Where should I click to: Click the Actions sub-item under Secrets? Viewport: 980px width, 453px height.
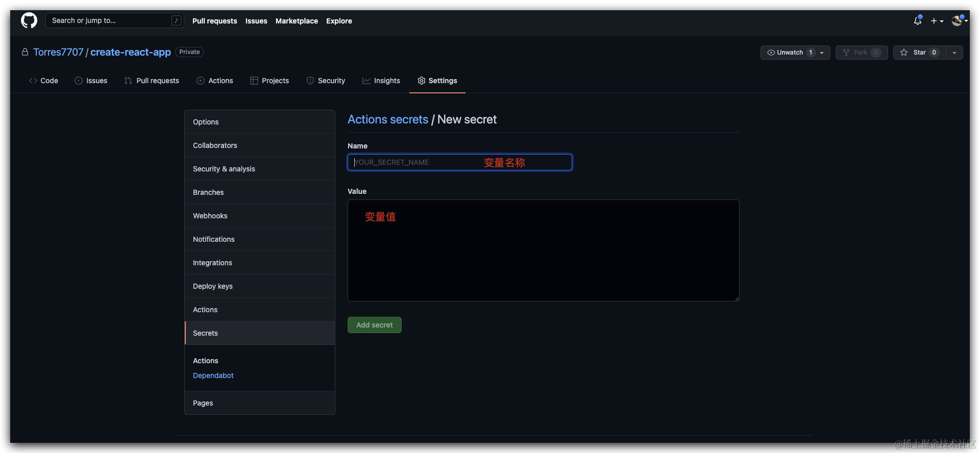click(x=206, y=361)
